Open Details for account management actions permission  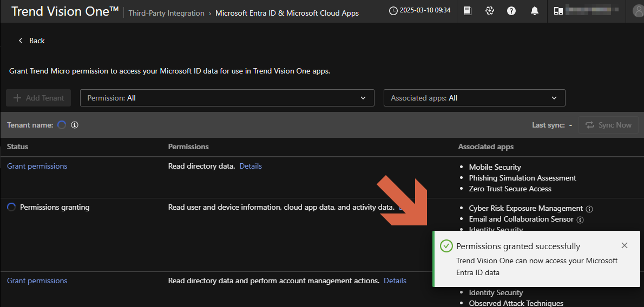pos(395,281)
